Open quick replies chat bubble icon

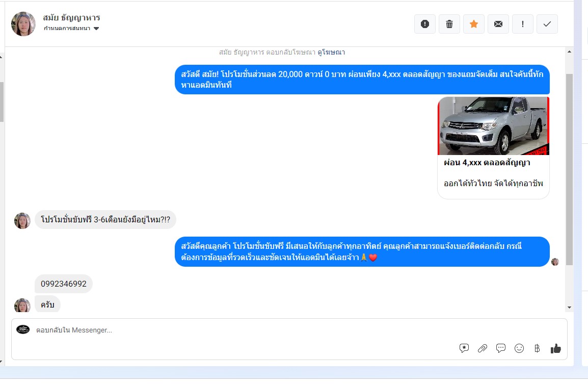point(501,348)
